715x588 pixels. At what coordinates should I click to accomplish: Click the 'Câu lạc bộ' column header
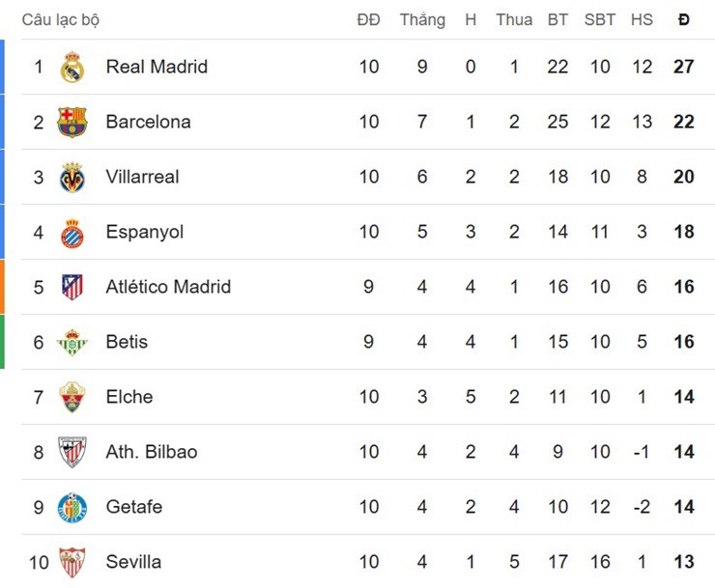61,19
